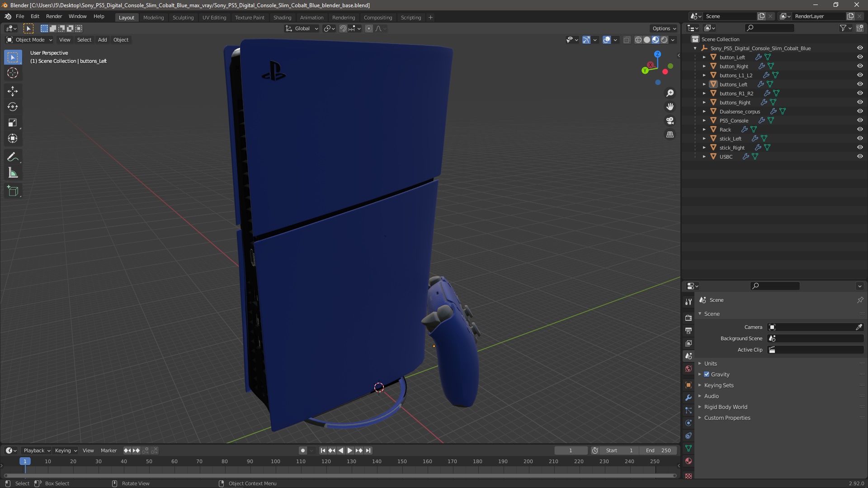
Task: Jump to the end frame
Action: pyautogui.click(x=368, y=450)
